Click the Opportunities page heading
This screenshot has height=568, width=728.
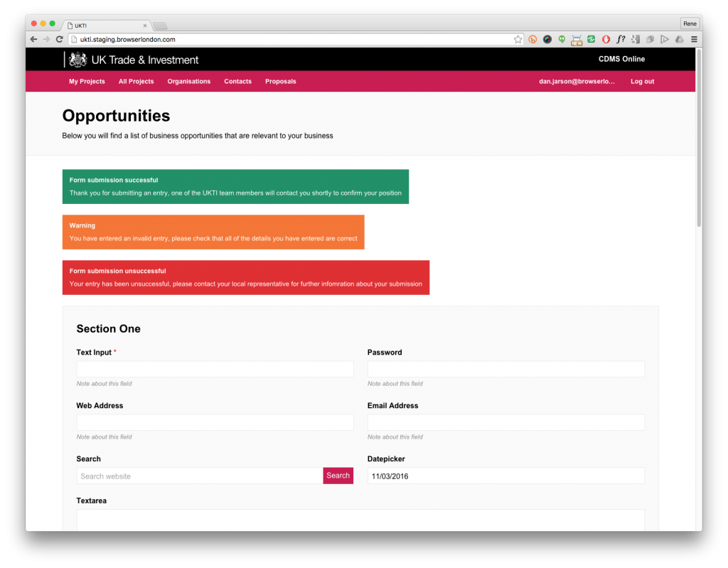pos(116,116)
